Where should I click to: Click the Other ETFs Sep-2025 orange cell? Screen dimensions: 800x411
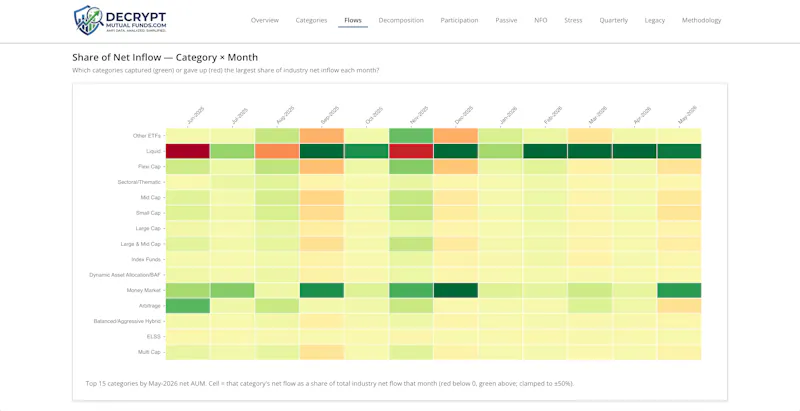[x=321, y=136]
